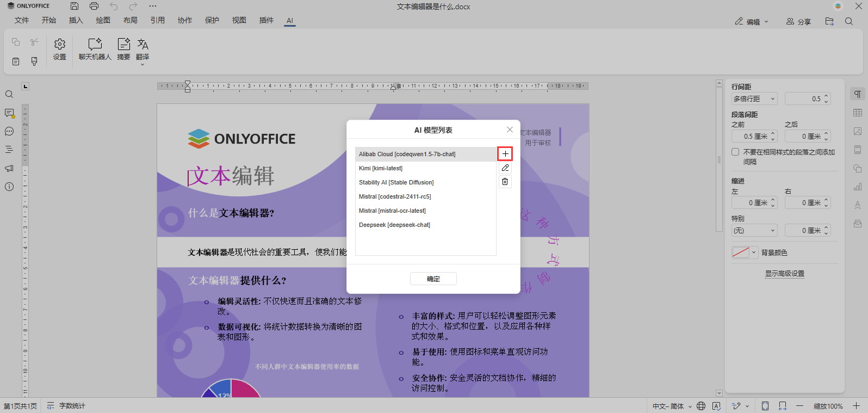Click the 之前 spacing before field
Image resolution: width=868 pixels, height=413 pixels.
pyautogui.click(x=751, y=137)
